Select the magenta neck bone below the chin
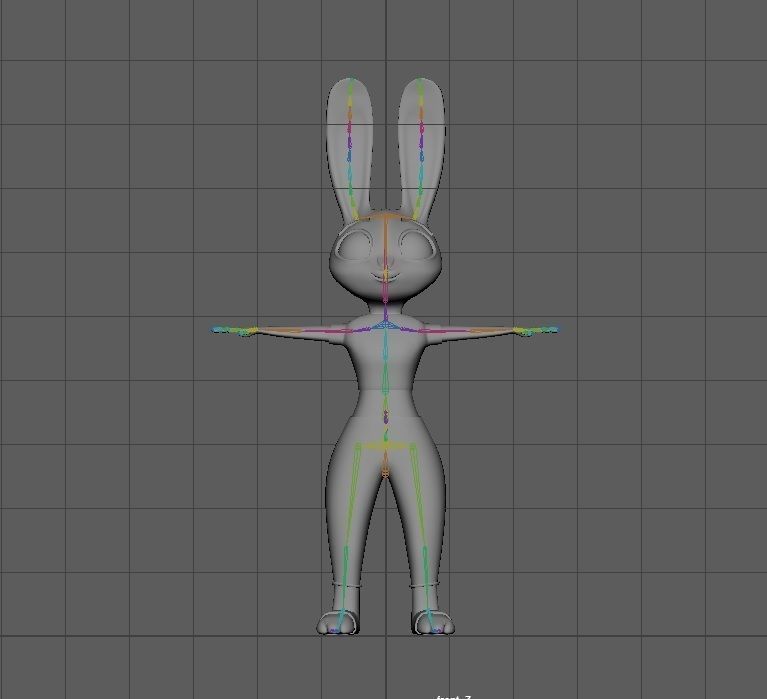The height and width of the screenshot is (699, 767). click(x=385, y=293)
